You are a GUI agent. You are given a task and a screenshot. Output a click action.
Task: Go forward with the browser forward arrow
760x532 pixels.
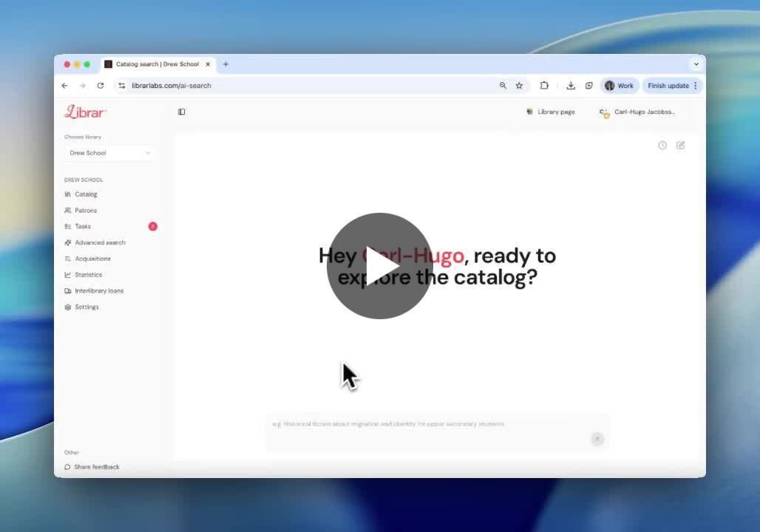tap(82, 86)
